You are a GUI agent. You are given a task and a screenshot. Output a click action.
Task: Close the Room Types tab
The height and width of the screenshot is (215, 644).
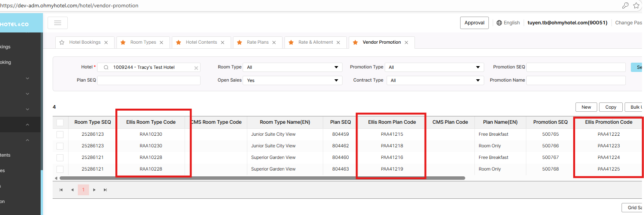[x=161, y=43]
